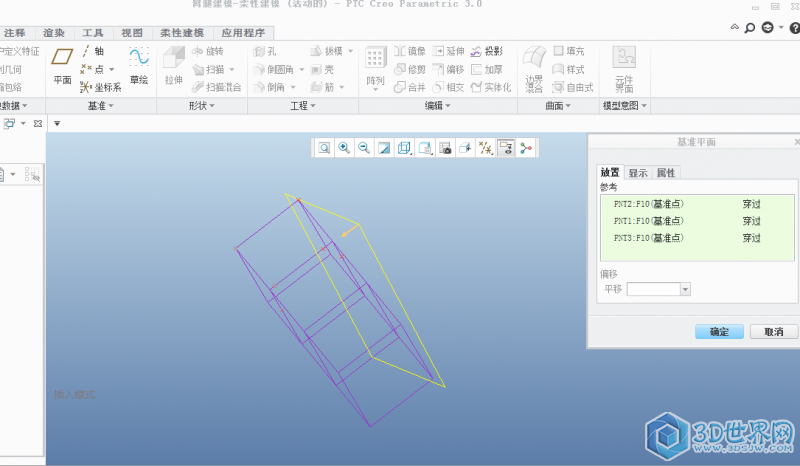800x466 pixels.
Task: Open the saved orientations view icon
Action: click(x=424, y=148)
